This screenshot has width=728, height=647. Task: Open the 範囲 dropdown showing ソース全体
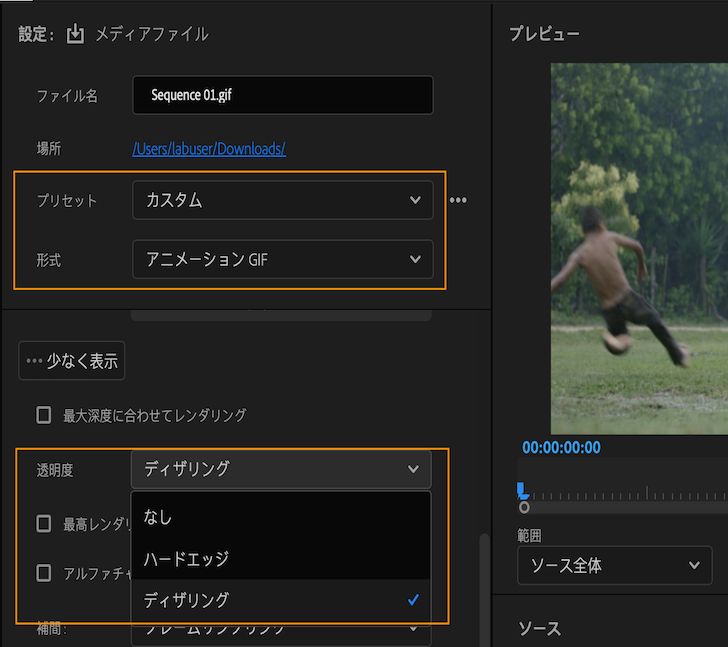click(x=615, y=565)
